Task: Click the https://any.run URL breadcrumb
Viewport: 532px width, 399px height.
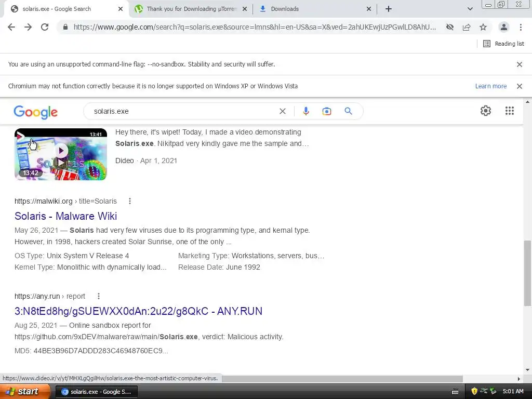Action: 50,296
